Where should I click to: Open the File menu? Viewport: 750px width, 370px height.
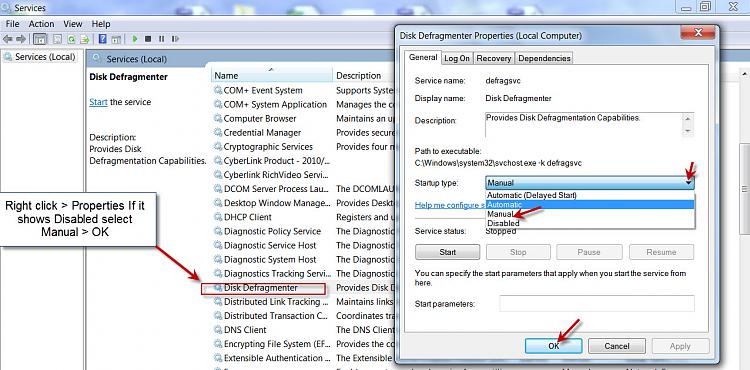12,24
